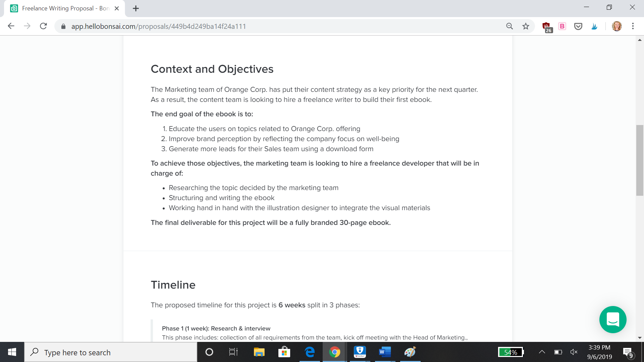Close the Freelance Writing Proposal tab
644x362 pixels.
[x=117, y=8]
